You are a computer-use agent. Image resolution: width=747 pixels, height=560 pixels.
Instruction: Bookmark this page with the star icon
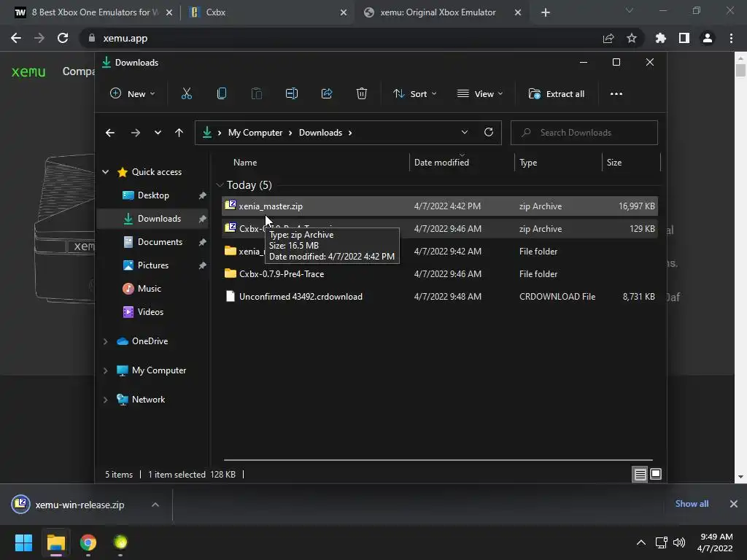(x=631, y=38)
